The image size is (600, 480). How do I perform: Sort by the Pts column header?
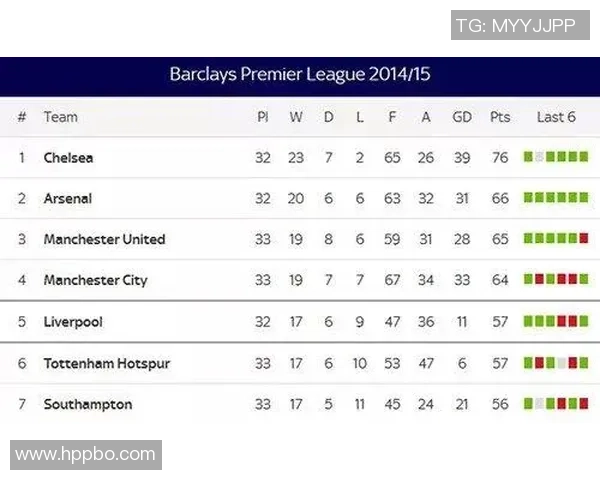pyautogui.click(x=500, y=117)
